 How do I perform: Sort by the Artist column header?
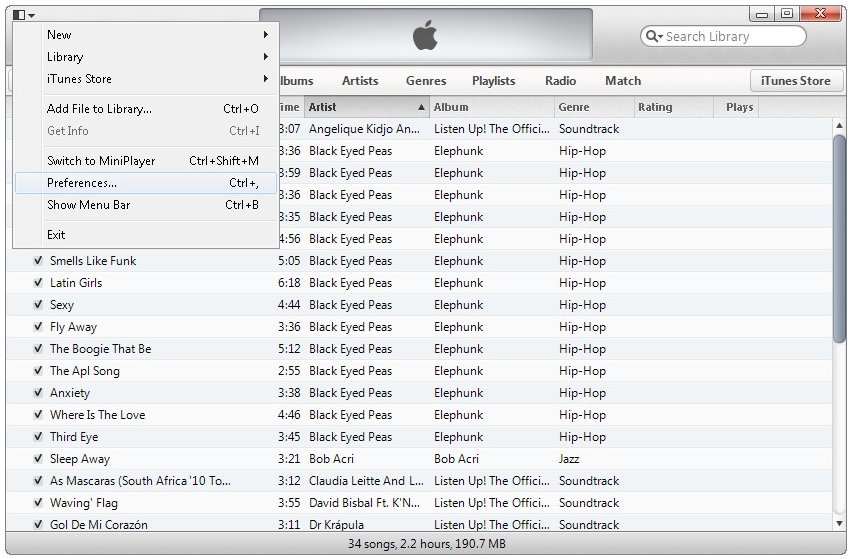(x=367, y=107)
